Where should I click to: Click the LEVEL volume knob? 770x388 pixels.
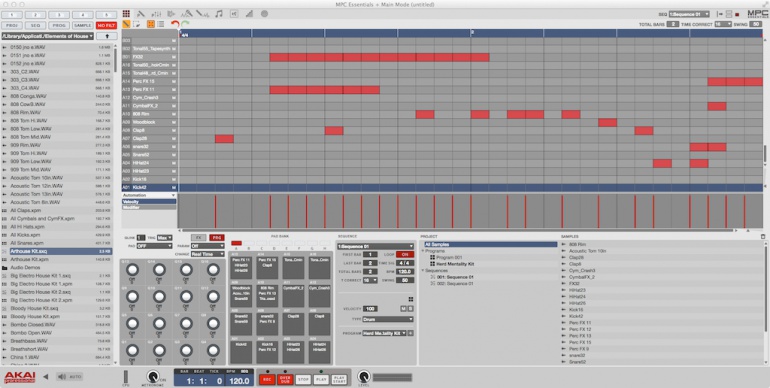point(363,376)
